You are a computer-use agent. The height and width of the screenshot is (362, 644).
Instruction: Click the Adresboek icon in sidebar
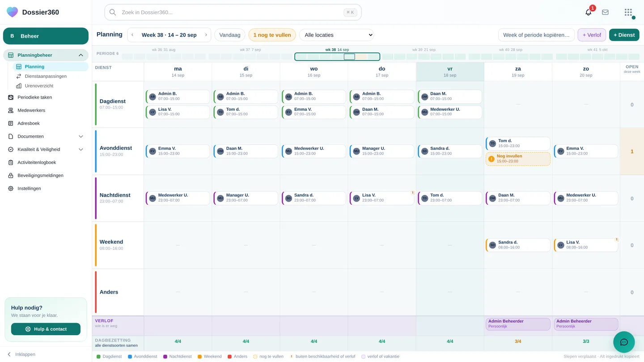pyautogui.click(x=11, y=123)
